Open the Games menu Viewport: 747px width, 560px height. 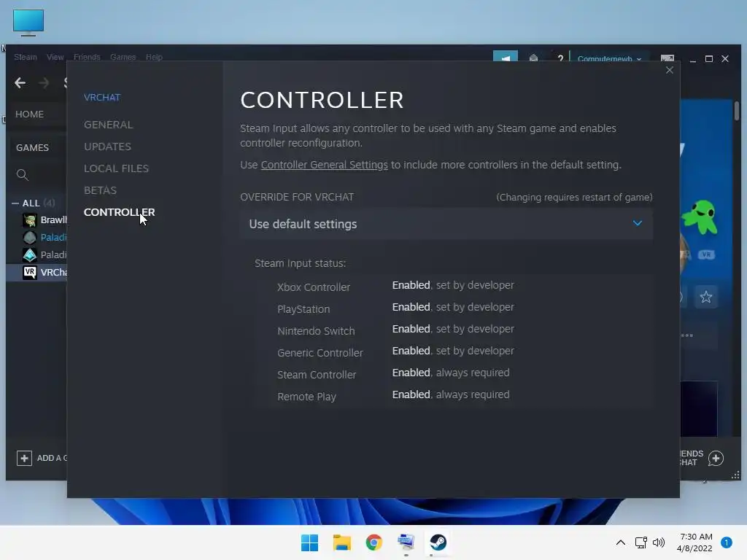tap(123, 57)
